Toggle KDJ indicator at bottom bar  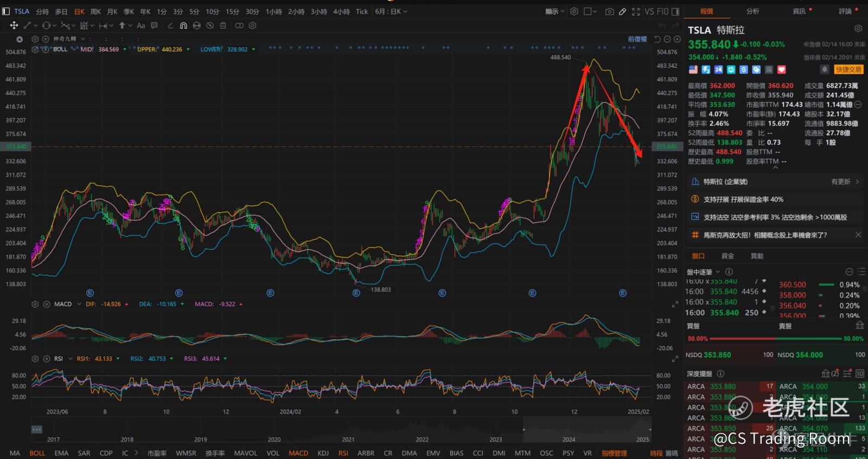click(x=323, y=453)
